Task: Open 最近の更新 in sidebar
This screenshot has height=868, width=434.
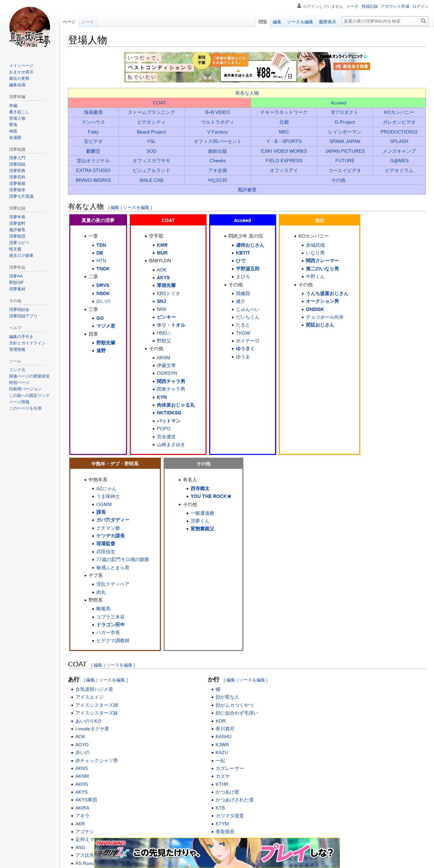Action: 19,78
